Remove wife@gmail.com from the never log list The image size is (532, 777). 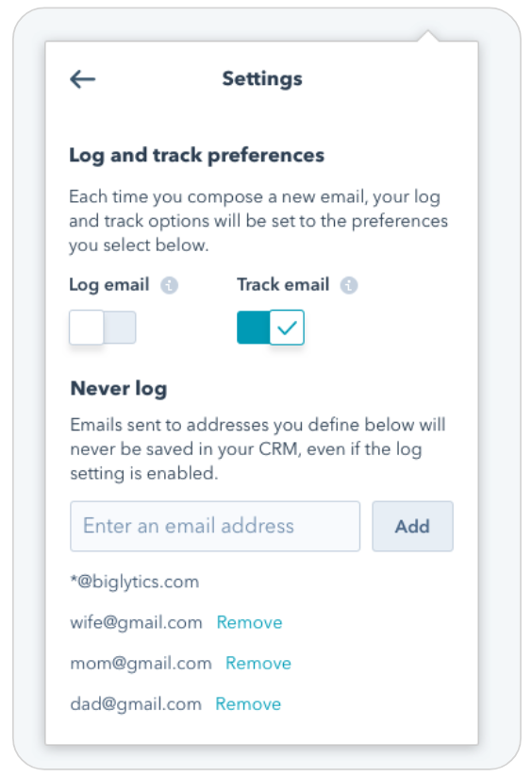click(x=249, y=622)
